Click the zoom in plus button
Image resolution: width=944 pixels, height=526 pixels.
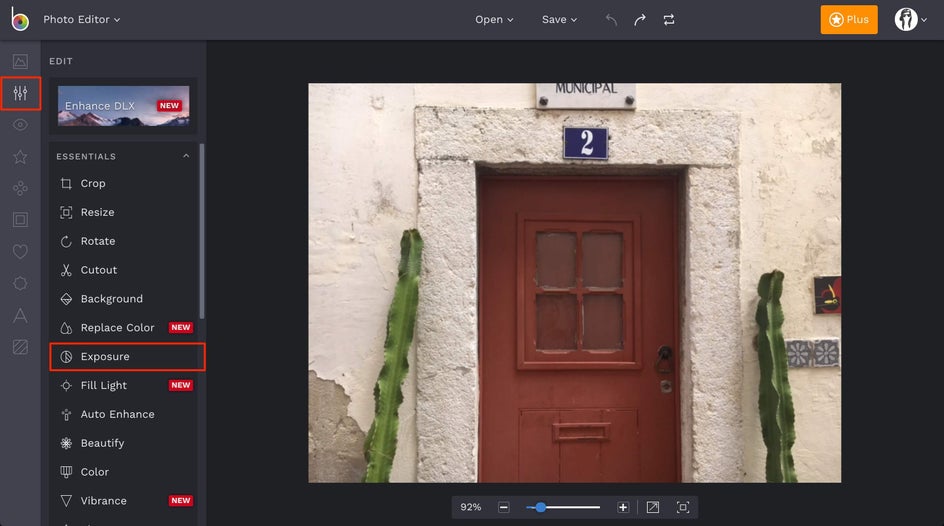[x=623, y=507]
